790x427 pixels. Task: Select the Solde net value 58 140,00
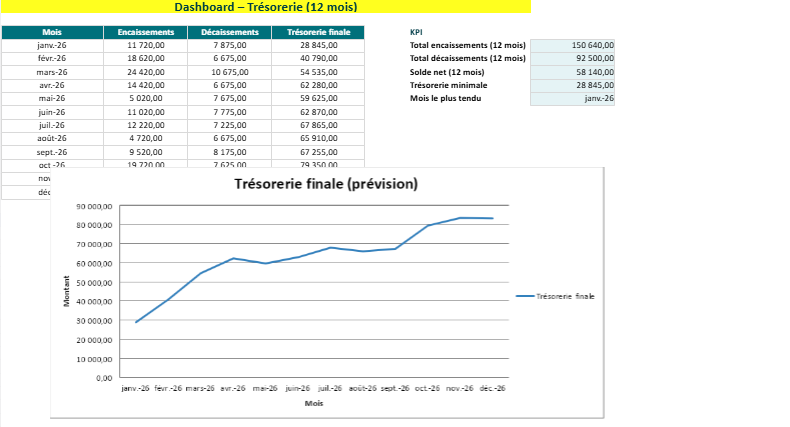(x=573, y=72)
